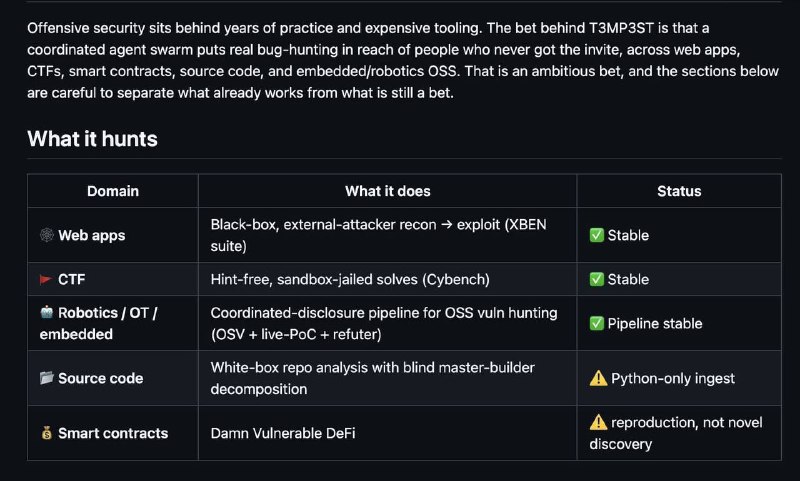The width and height of the screenshot is (800, 481).
Task: Click the Hint-free, sandbox-jailed solves (Cybench) text
Action: coord(350,279)
